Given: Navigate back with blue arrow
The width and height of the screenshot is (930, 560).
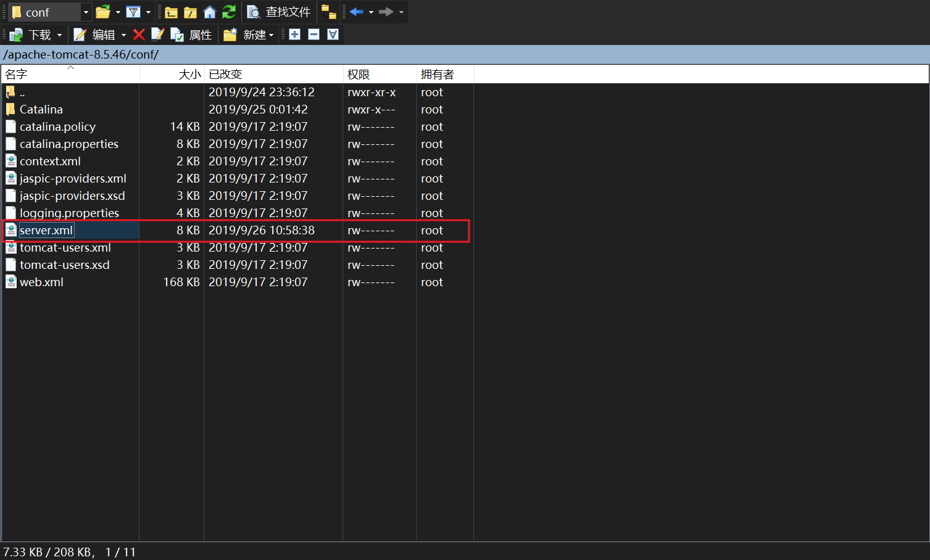Looking at the screenshot, I should click(356, 12).
